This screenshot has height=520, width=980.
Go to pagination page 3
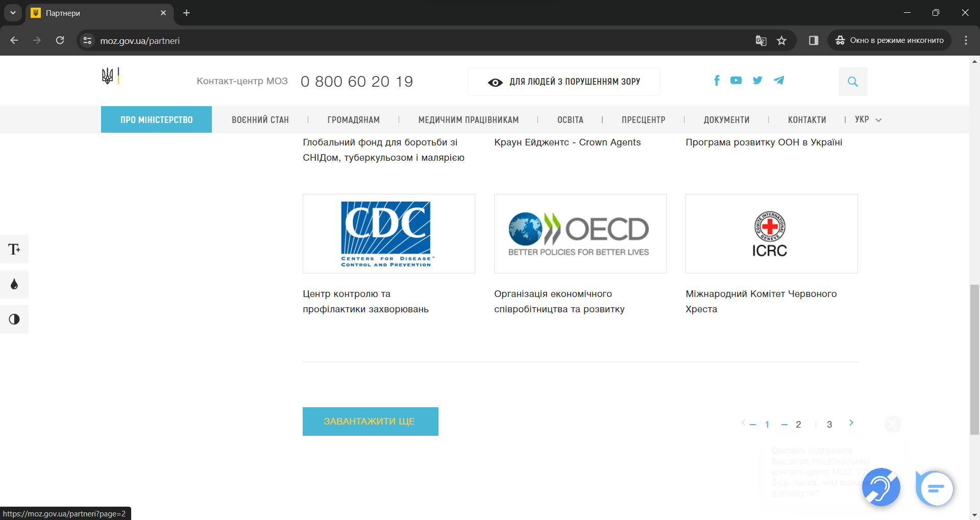[x=829, y=425]
